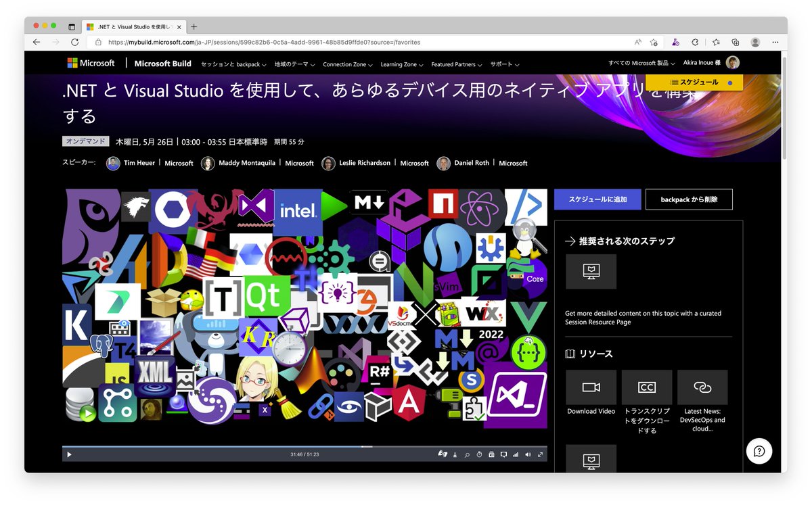Enter fullscreen with the expand arrows icon
The width and height of the screenshot is (812, 505).
540,454
